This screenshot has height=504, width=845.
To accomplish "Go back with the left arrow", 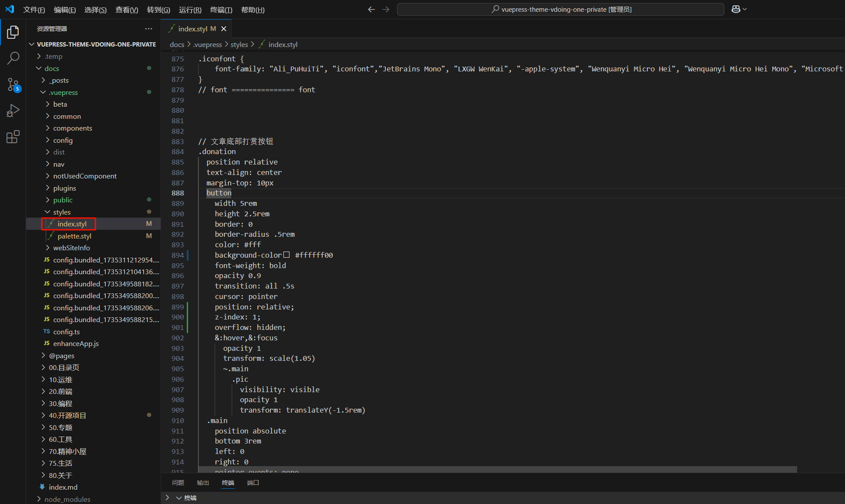I will tap(371, 9).
